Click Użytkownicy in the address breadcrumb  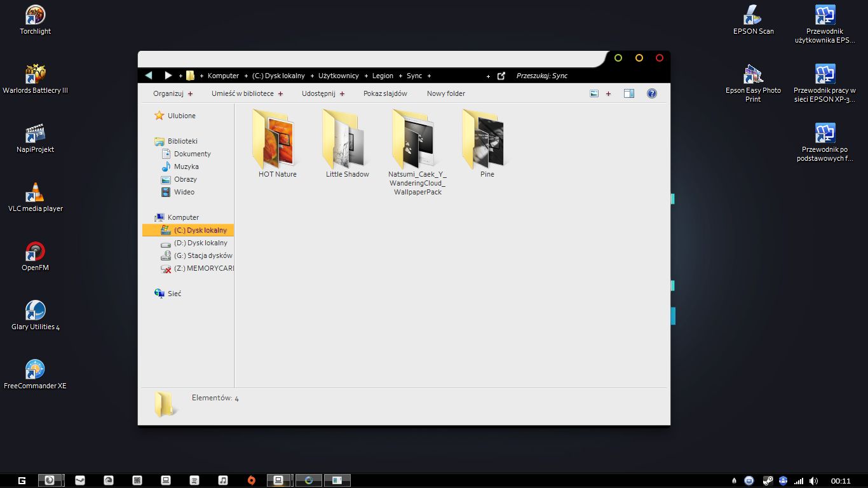(x=338, y=76)
